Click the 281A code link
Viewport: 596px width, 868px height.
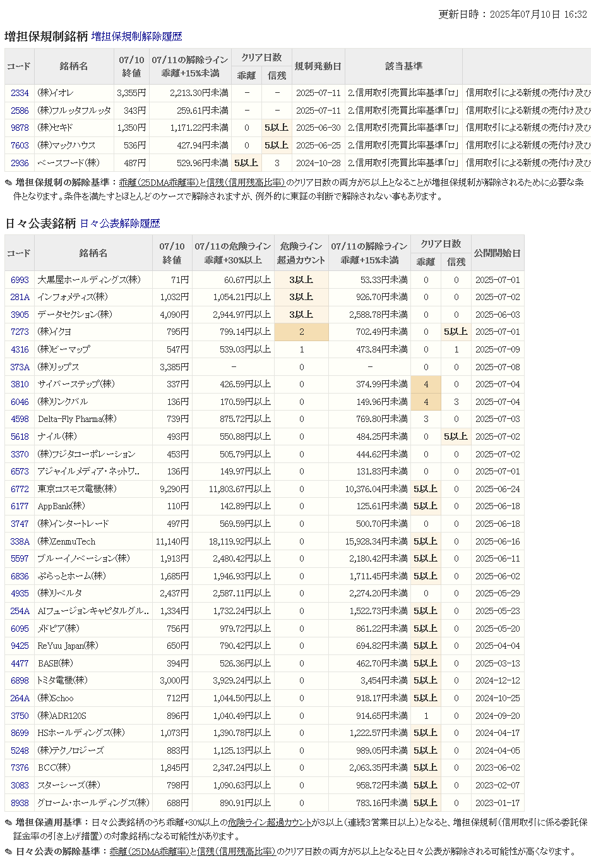20,297
